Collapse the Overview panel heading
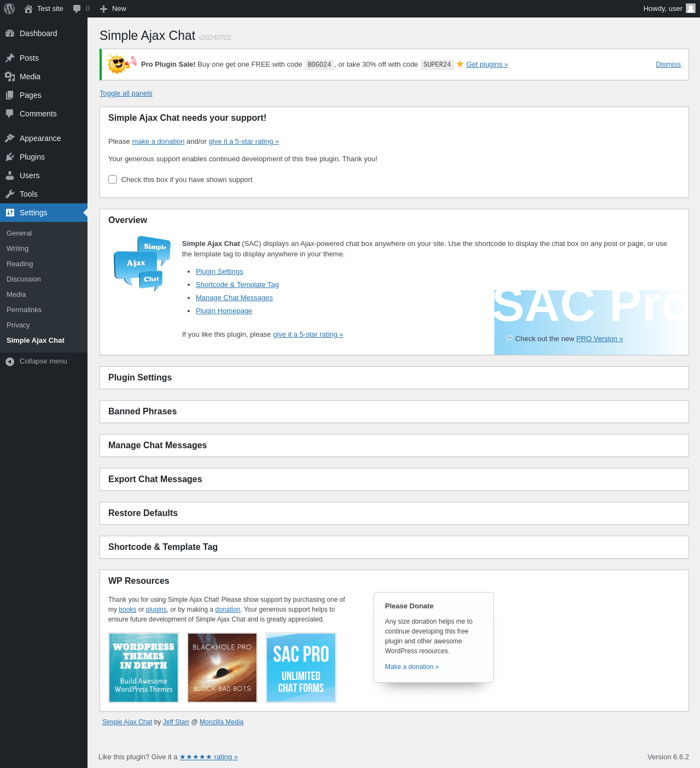This screenshot has height=768, width=700. pos(394,220)
